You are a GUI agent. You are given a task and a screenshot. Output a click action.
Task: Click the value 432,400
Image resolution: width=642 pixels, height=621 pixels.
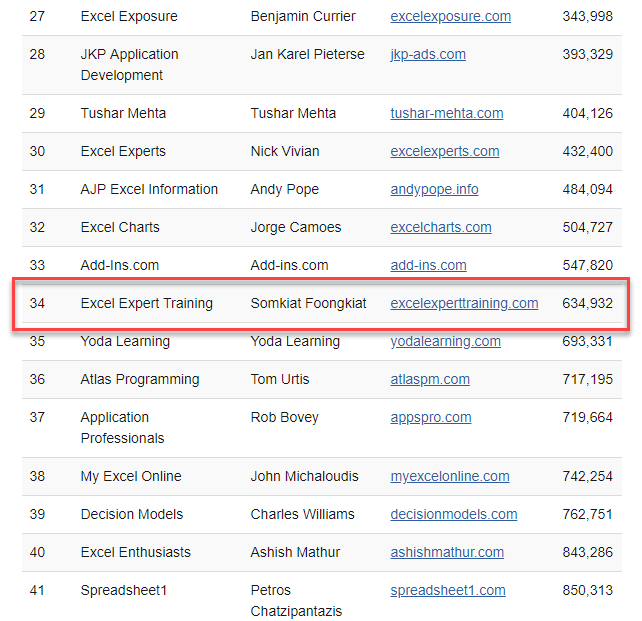(588, 151)
